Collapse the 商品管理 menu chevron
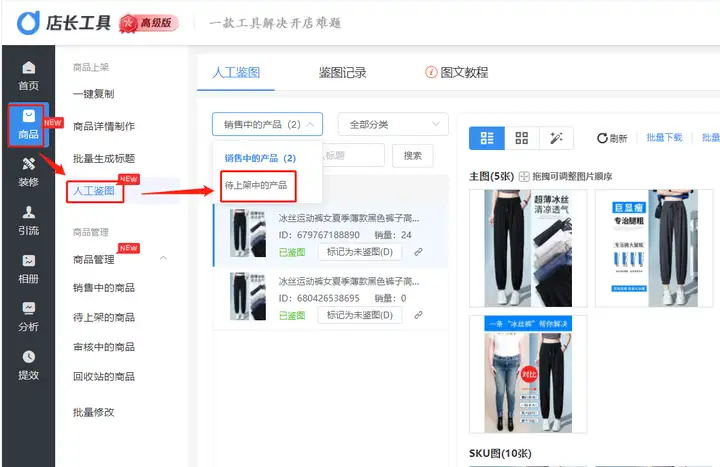The image size is (720, 467). [163, 258]
